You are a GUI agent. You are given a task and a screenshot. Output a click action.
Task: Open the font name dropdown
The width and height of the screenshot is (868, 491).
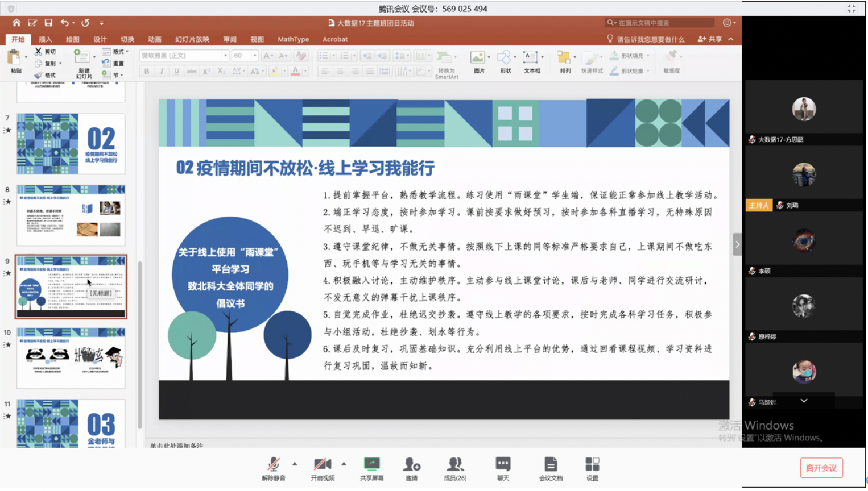tap(225, 56)
